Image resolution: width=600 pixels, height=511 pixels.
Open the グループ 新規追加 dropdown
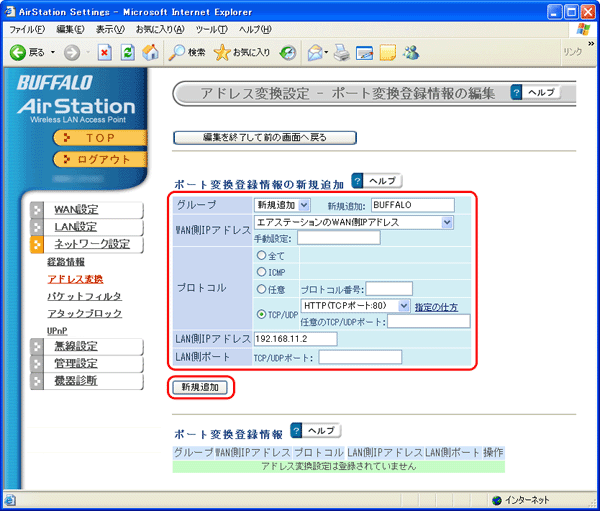click(282, 205)
